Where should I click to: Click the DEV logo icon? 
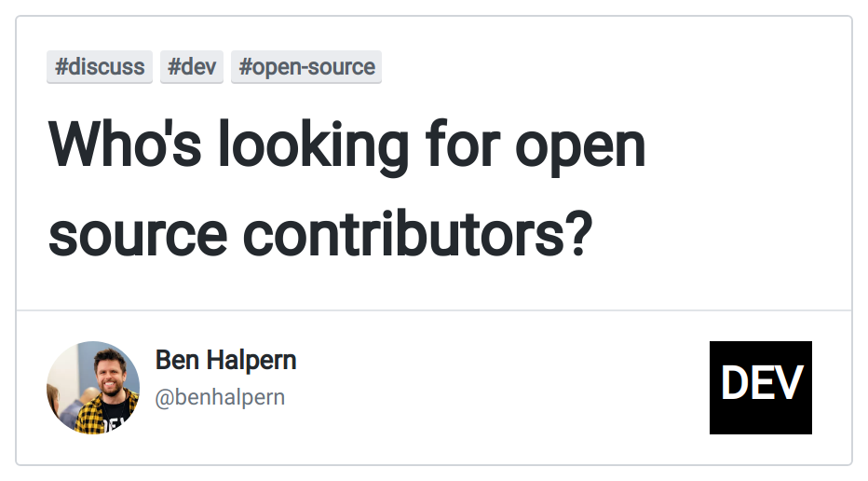[x=760, y=387]
